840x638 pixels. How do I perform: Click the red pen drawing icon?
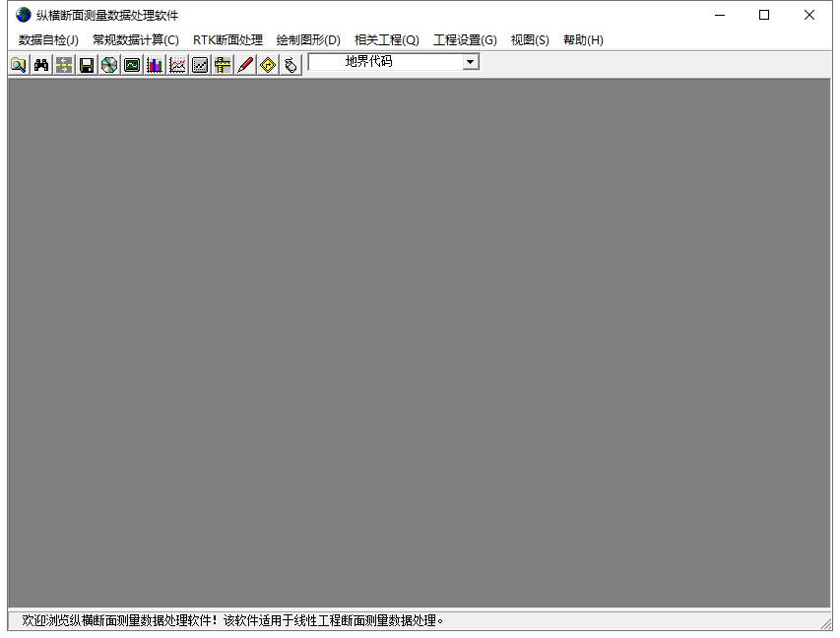point(245,65)
